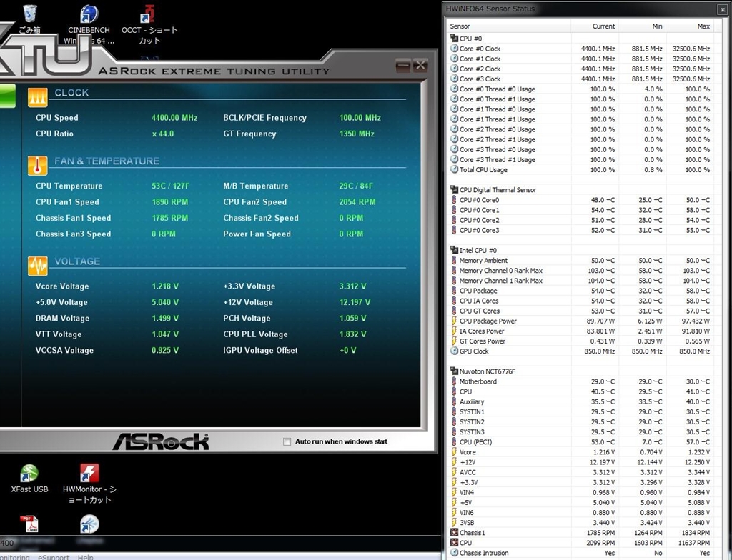
Task: Click the Motherboard temperature icon in HWiNFO64
Action: 454,381
